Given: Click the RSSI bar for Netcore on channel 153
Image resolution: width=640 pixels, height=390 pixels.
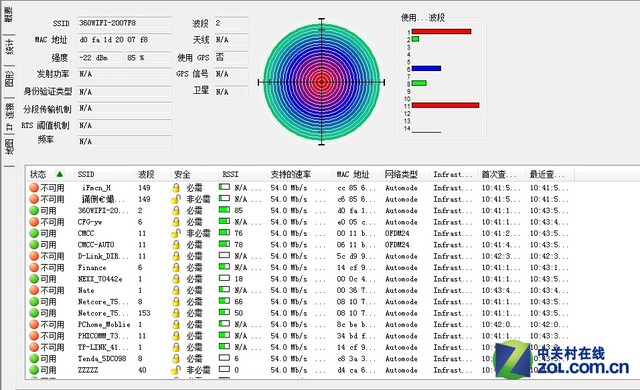Looking at the screenshot, I should (224, 312).
